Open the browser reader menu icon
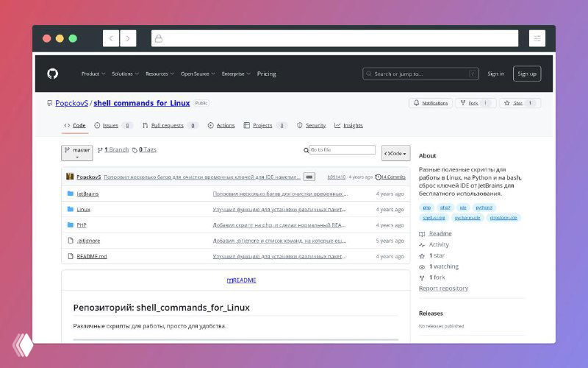The image size is (588, 368). click(x=537, y=38)
